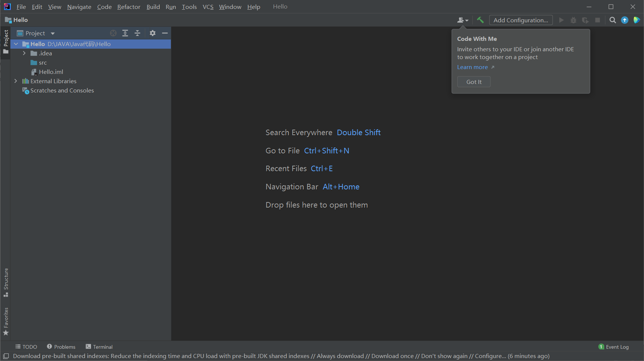Image resolution: width=644 pixels, height=361 pixels.
Task: Click the IntelliJ IDEA logo icon
Action: (x=7, y=6)
